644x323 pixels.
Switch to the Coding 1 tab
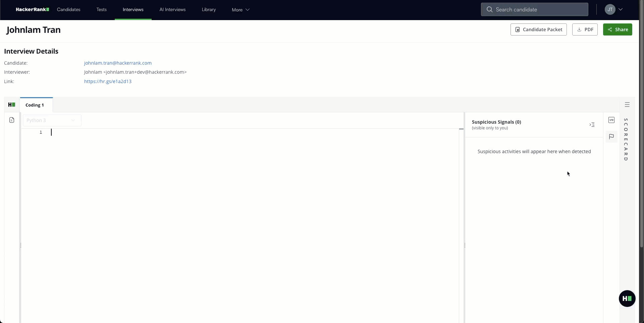35,105
